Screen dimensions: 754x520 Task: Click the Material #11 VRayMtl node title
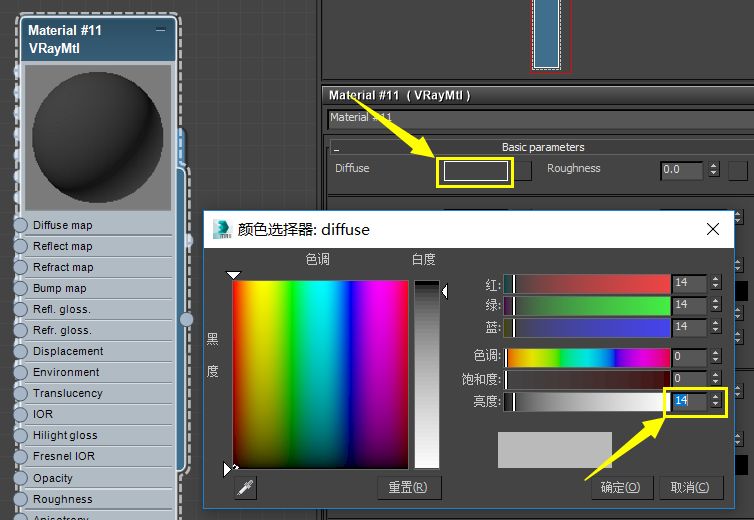coord(65,39)
